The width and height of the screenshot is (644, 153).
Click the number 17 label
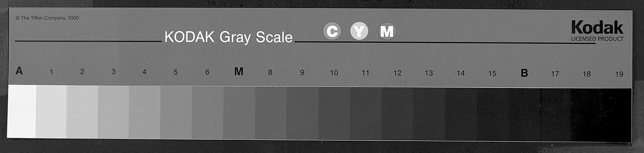point(555,74)
